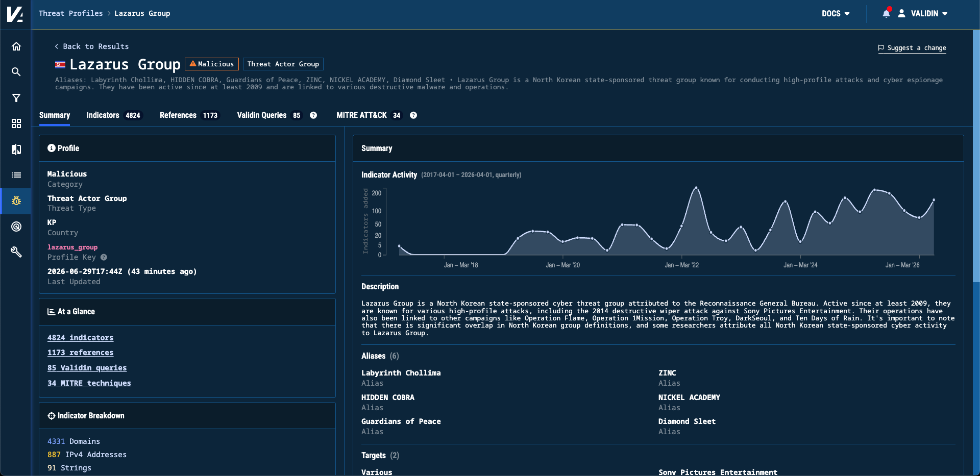
Task: Click the Labyrinth Chollima alias
Action: point(401,373)
